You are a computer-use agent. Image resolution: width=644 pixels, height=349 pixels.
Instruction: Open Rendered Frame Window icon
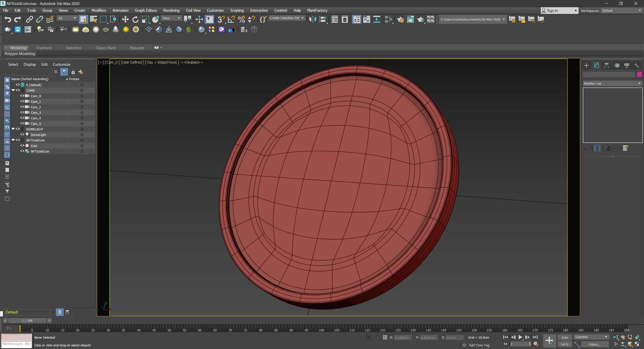pos(411,19)
